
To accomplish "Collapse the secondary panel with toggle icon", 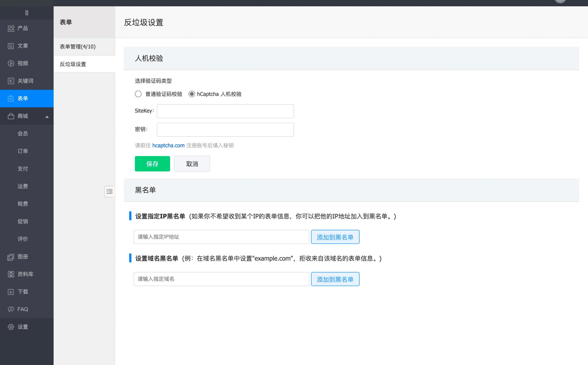I will tap(109, 191).
